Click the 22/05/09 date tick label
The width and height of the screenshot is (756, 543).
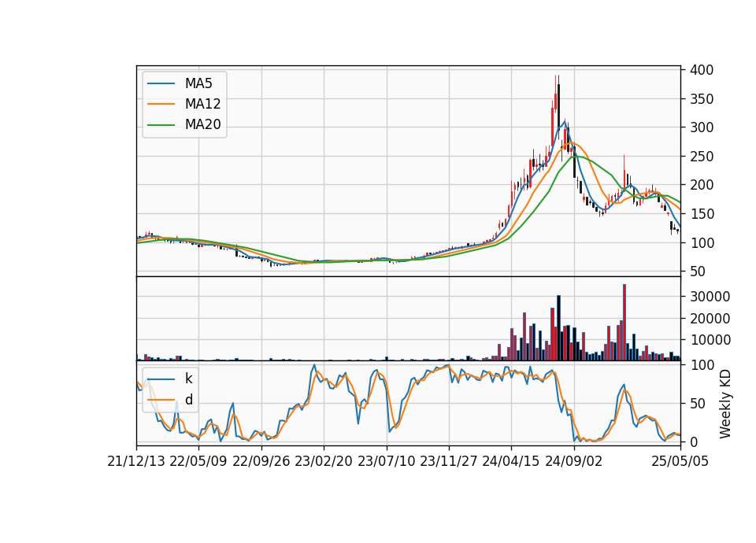[x=198, y=461]
